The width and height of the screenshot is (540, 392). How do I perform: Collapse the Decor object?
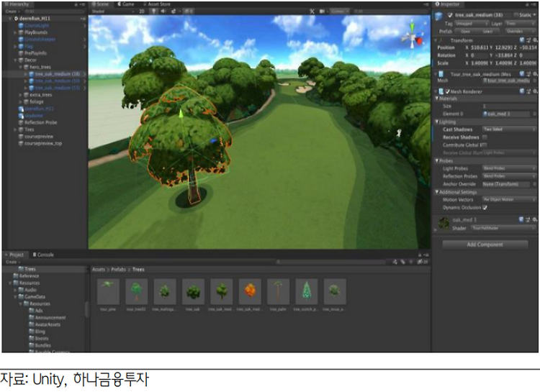pos(15,60)
